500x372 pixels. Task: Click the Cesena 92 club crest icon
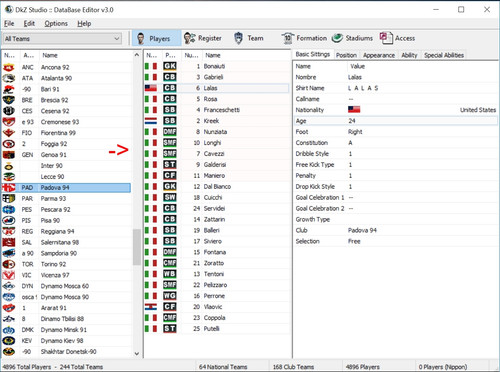tap(9, 111)
